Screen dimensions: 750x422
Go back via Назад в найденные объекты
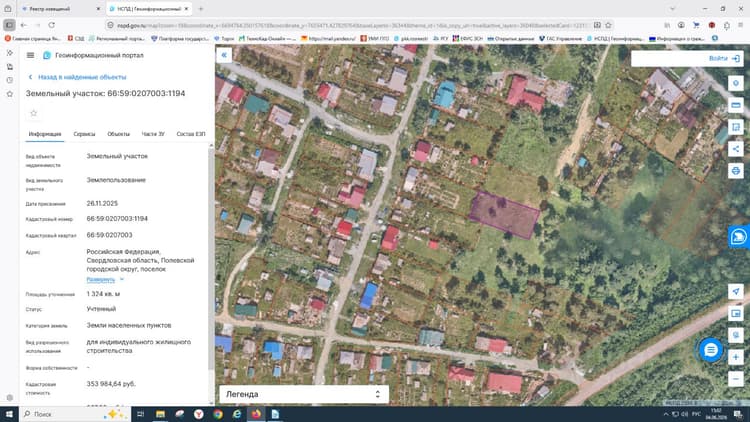[x=77, y=77]
